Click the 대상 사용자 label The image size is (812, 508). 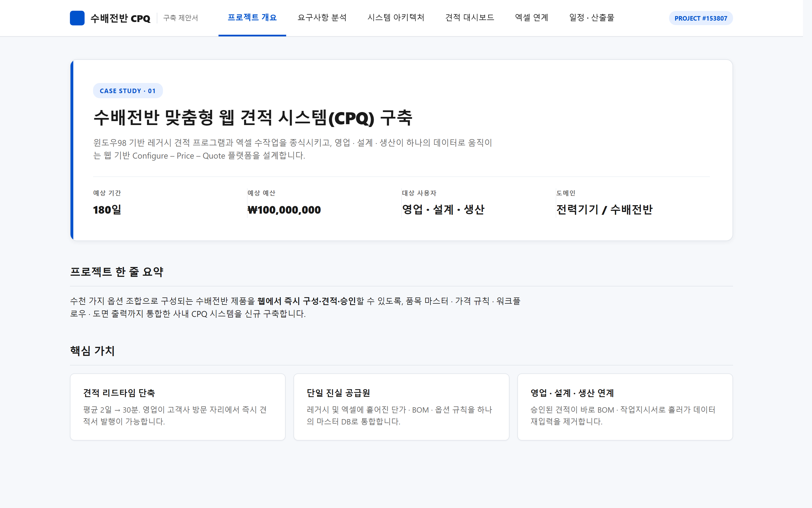(x=419, y=193)
